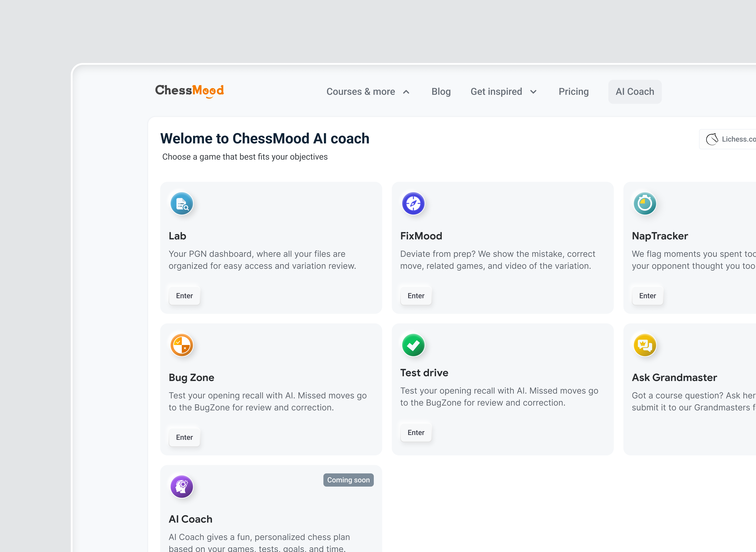This screenshot has width=756, height=552.
Task: Open the Courses & more menu
Action: point(368,91)
